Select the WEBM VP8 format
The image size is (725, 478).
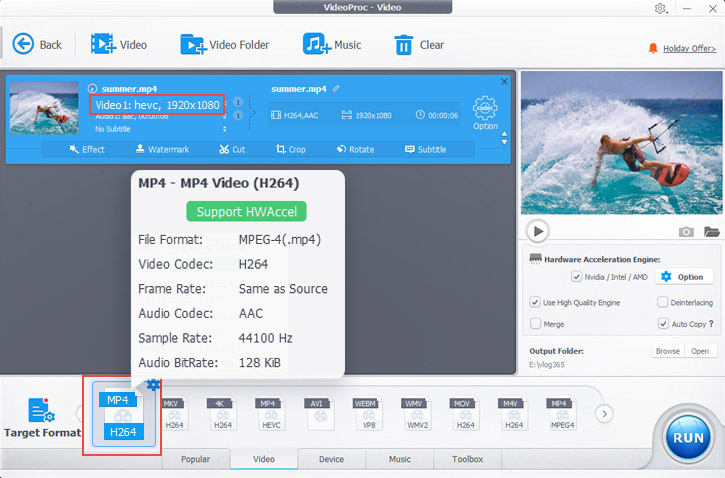[x=368, y=413]
